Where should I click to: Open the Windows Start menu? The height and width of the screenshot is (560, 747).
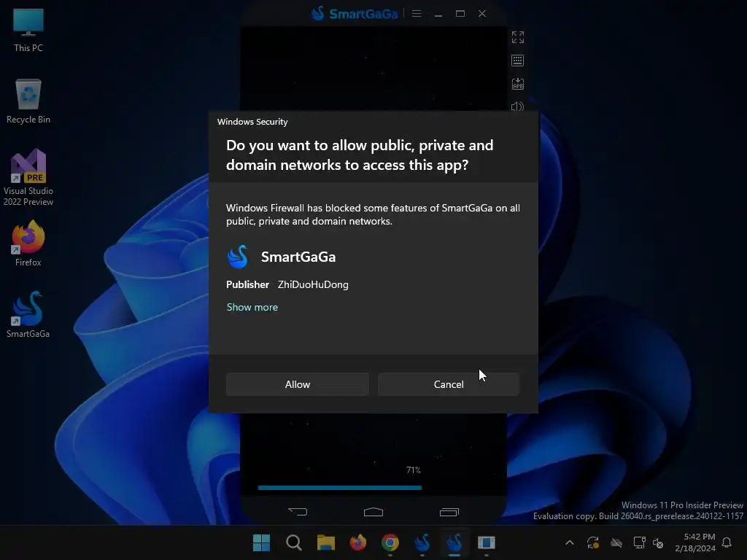(261, 542)
